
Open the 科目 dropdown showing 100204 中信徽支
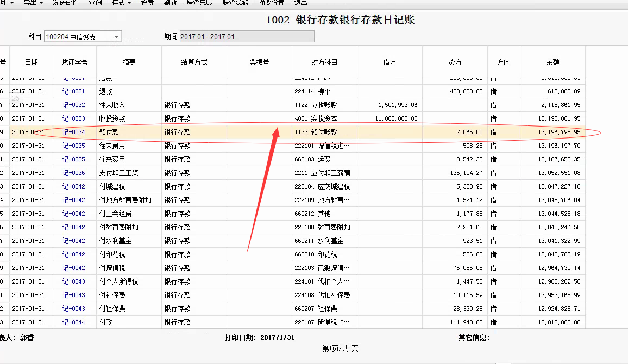click(83, 37)
